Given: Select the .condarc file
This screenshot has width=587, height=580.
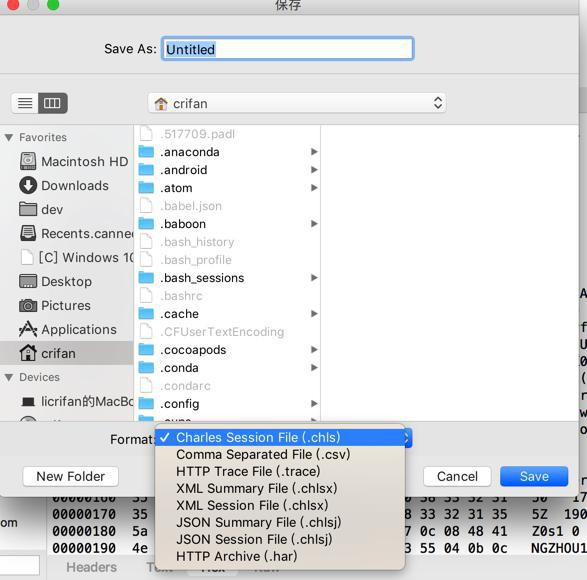Looking at the screenshot, I should tap(227, 386).
